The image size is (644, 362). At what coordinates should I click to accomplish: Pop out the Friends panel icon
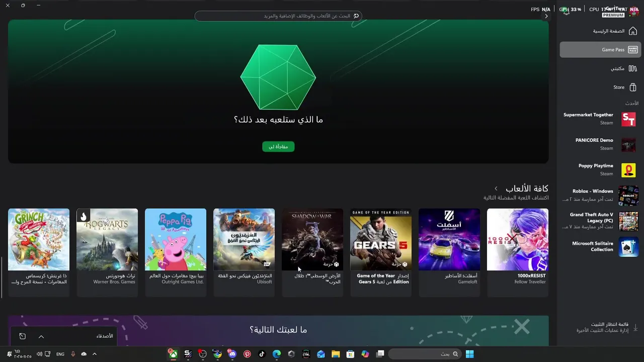pyautogui.click(x=22, y=336)
